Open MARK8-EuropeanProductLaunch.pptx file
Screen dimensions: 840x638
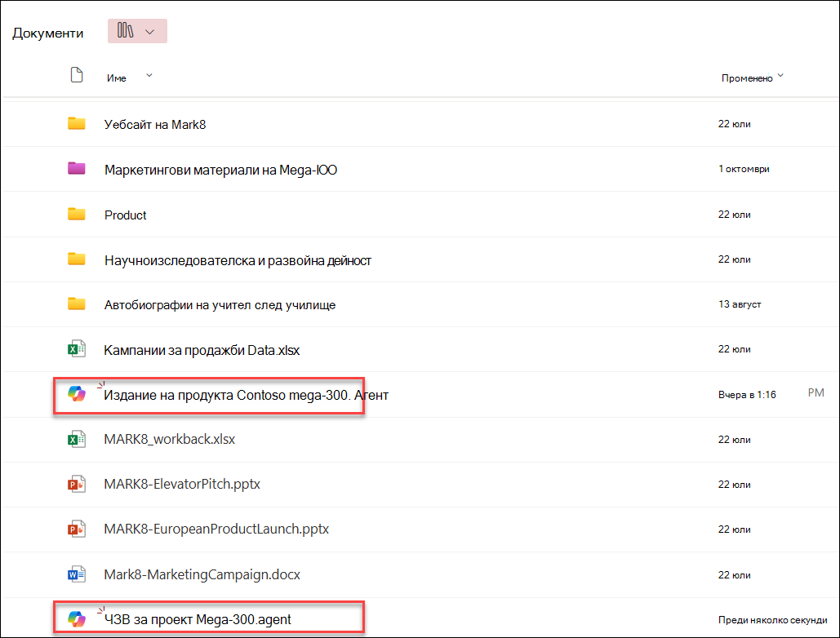click(216, 529)
